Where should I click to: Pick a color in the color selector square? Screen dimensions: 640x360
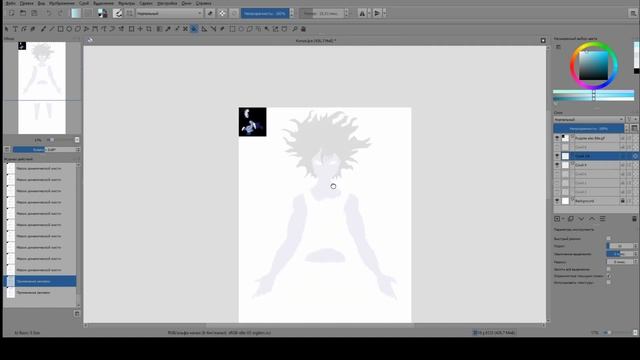pos(593,65)
